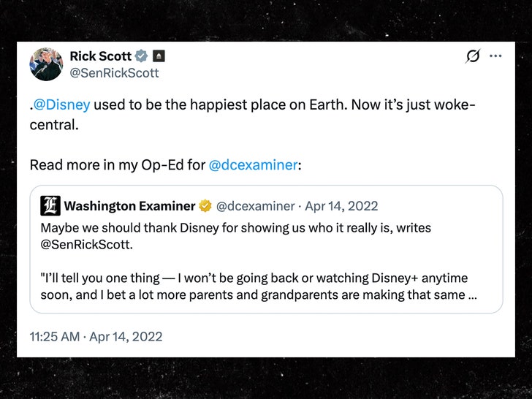This screenshot has width=532, height=399.
Task: Follow the @Disney mention link
Action: tap(62, 104)
